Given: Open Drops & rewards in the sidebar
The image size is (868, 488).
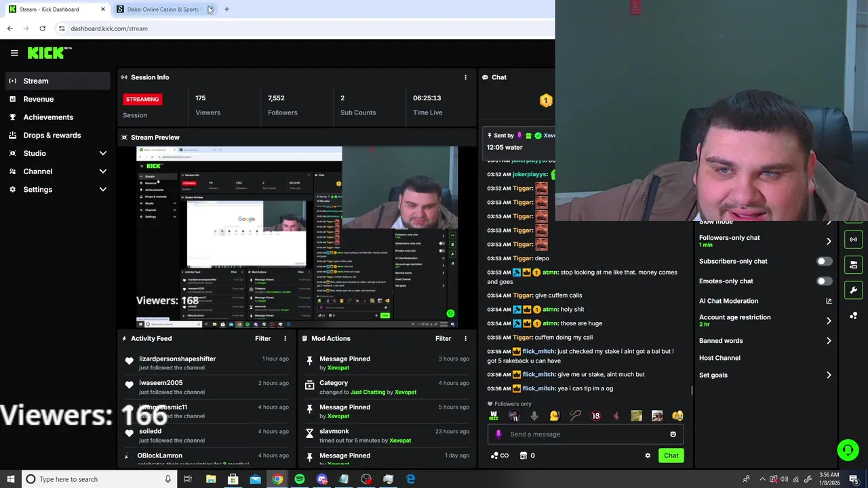Looking at the screenshot, I should tap(57, 135).
